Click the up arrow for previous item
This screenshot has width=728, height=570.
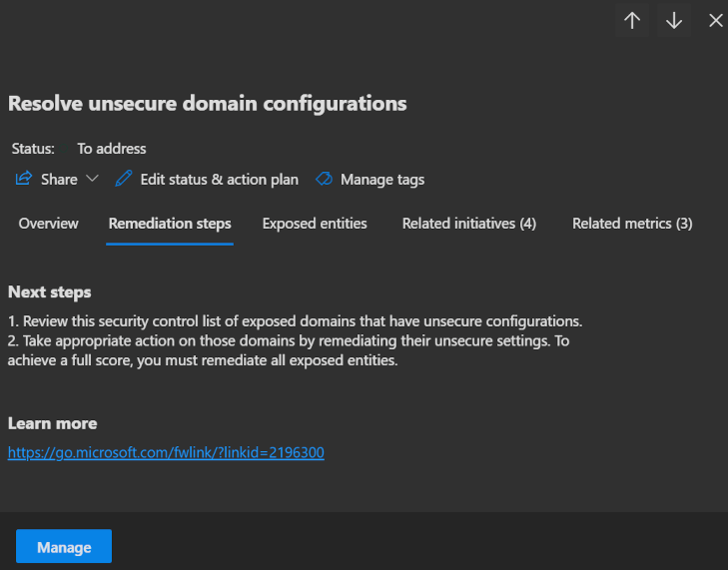pyautogui.click(x=632, y=21)
